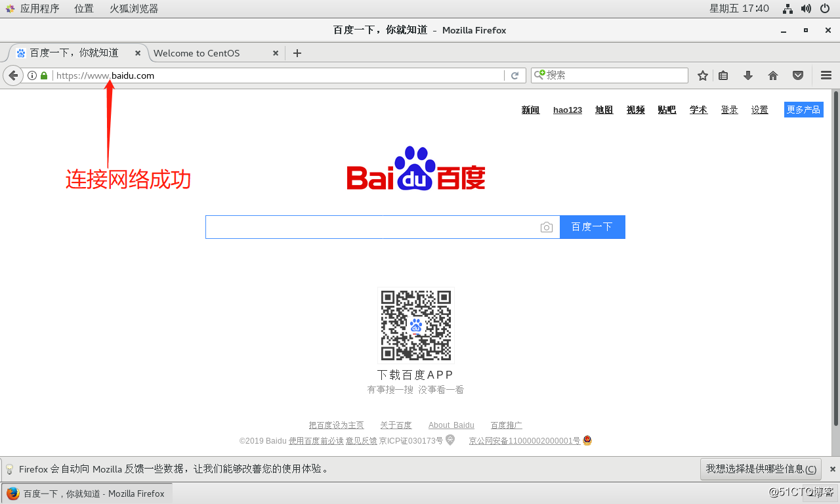Click 百度推广 footer link
840x504 pixels.
[507, 425]
